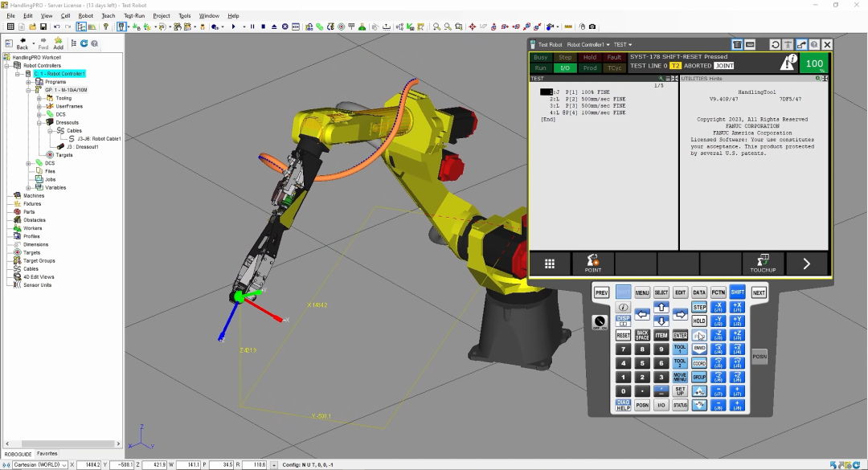Screen dimensions: 868x470
Task: Click the navigator horizontal scrollbar
Action: [62, 444]
